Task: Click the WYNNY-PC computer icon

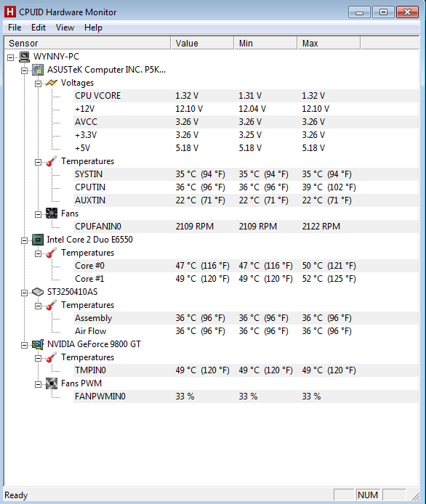Action: (24, 57)
